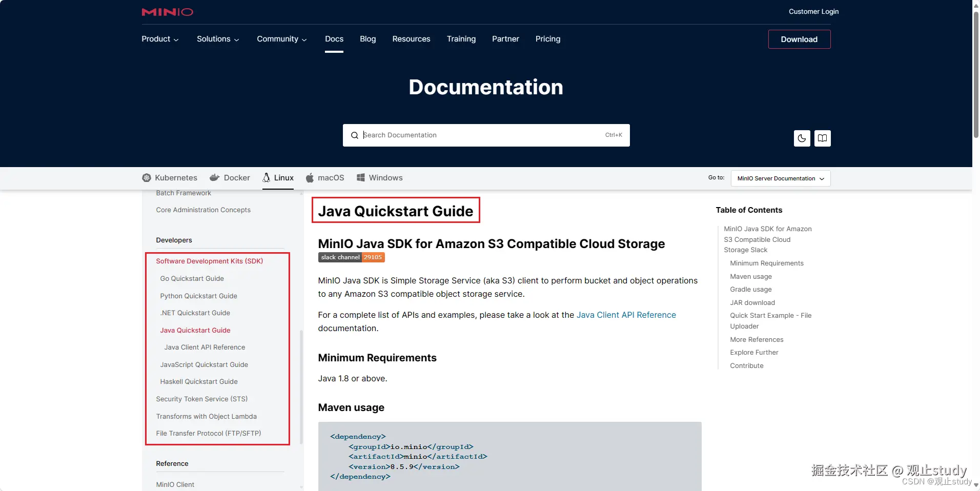This screenshot has height=491, width=980.
Task: Jump to Explore Further in contents
Action: coord(754,353)
